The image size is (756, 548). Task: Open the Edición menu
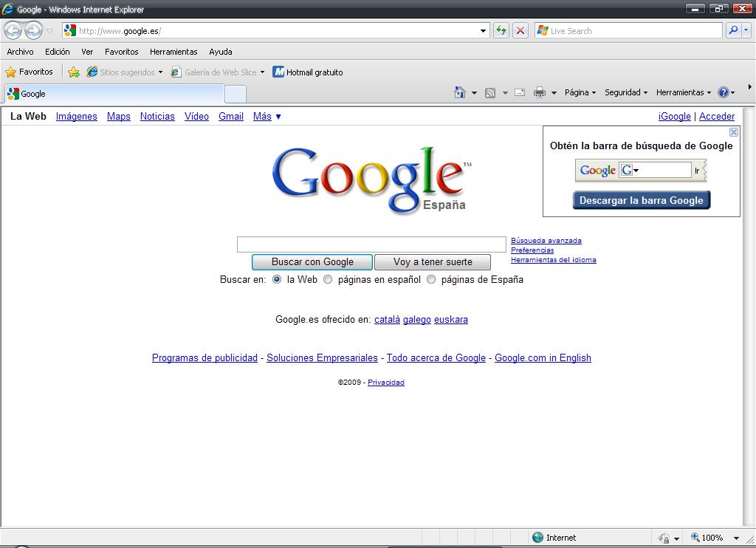pyautogui.click(x=58, y=52)
